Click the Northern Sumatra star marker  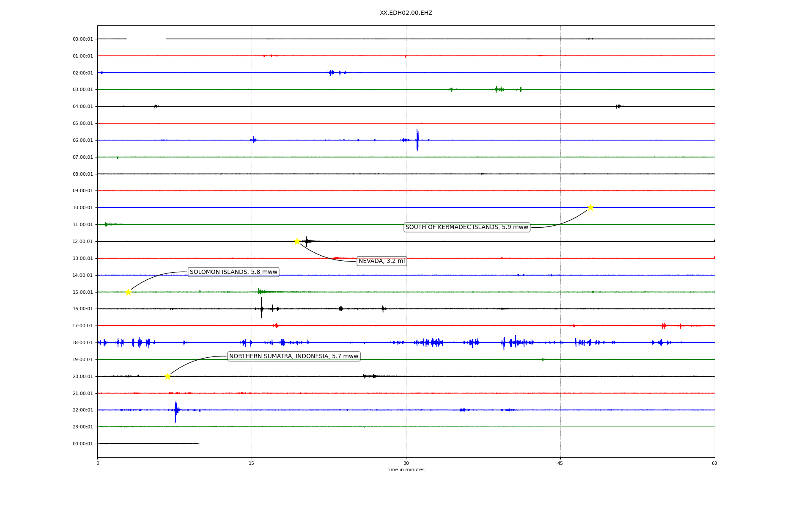click(x=167, y=376)
